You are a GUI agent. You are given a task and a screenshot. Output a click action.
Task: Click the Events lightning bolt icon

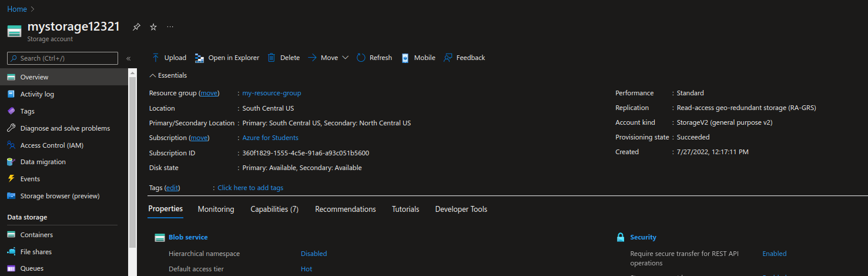pos(11,179)
